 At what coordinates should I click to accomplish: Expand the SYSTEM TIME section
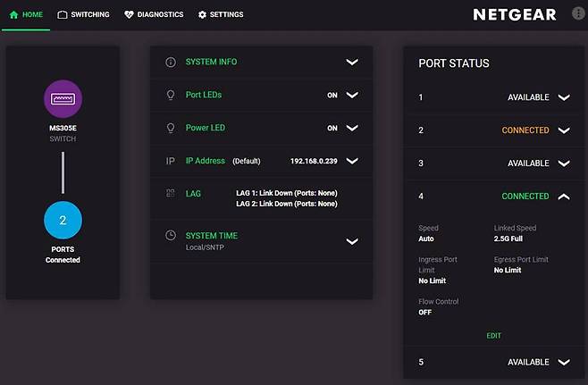point(352,241)
